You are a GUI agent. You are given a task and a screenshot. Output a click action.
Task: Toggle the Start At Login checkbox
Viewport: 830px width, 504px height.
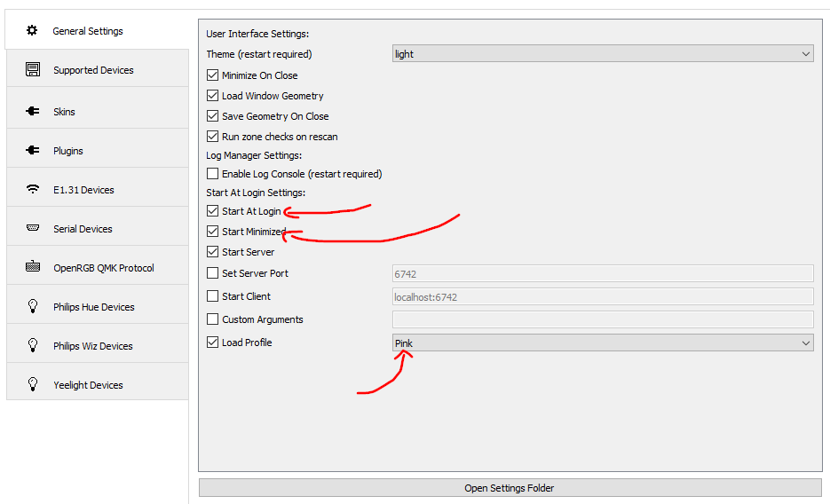click(212, 211)
